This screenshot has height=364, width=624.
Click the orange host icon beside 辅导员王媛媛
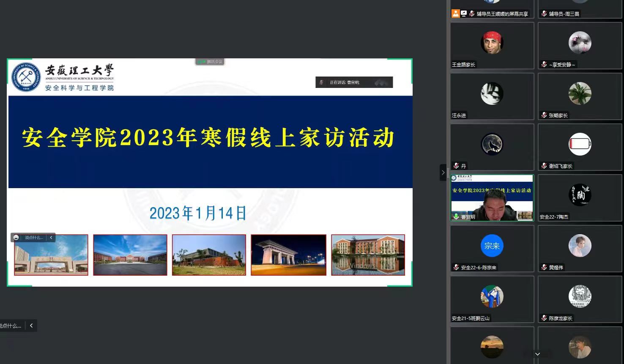click(x=455, y=14)
